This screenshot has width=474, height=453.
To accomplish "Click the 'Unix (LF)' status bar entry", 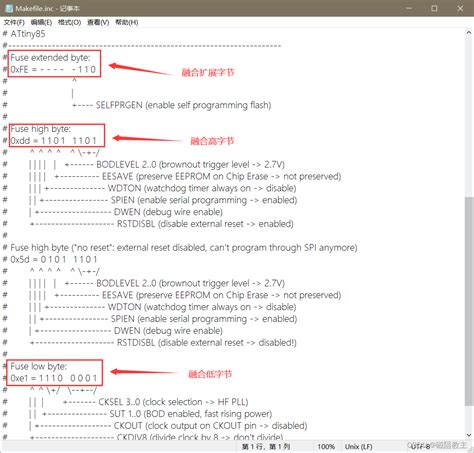I will [x=359, y=447].
